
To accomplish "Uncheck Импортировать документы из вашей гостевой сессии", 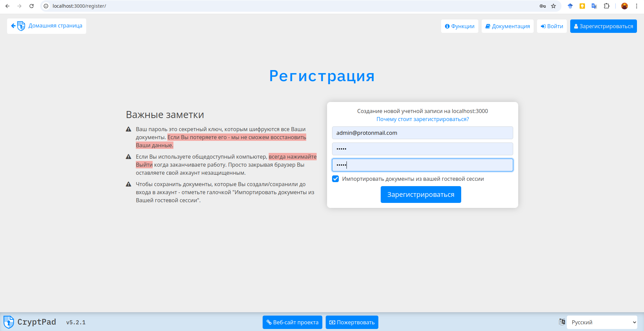I will click(335, 179).
